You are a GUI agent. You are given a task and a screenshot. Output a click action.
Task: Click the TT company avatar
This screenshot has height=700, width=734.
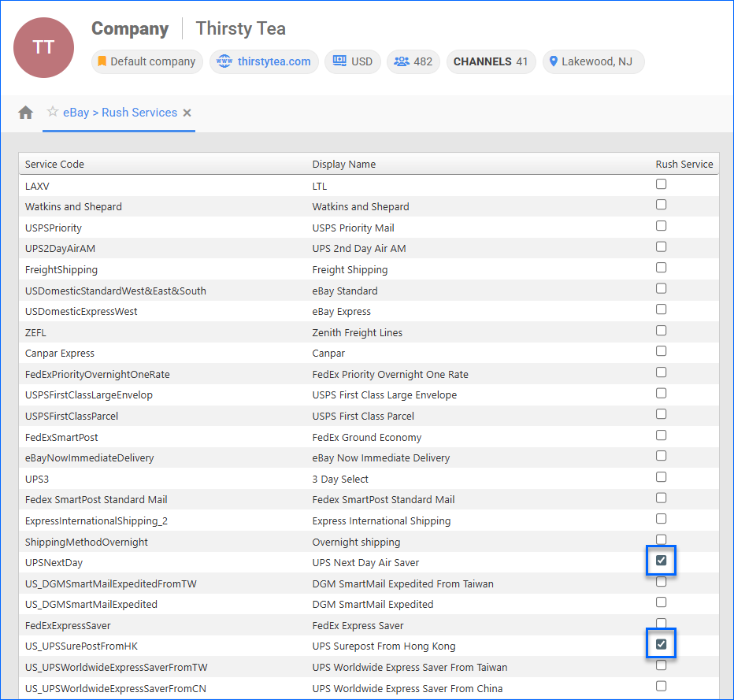pyautogui.click(x=44, y=47)
